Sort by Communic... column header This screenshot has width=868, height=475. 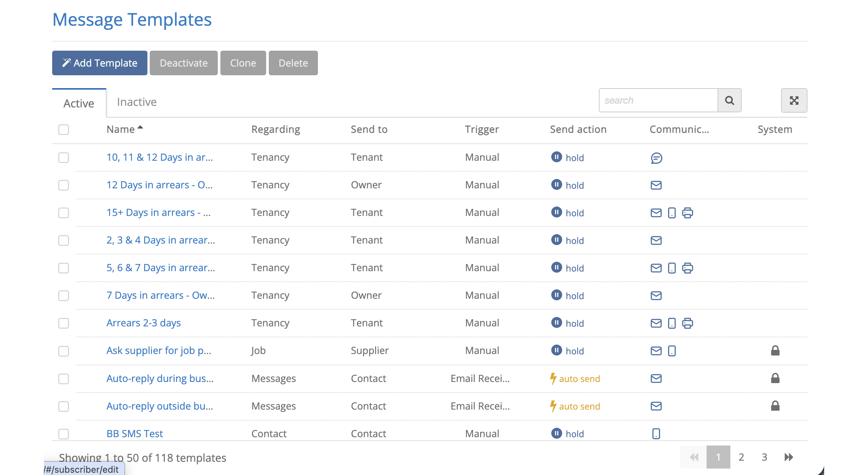679,129
